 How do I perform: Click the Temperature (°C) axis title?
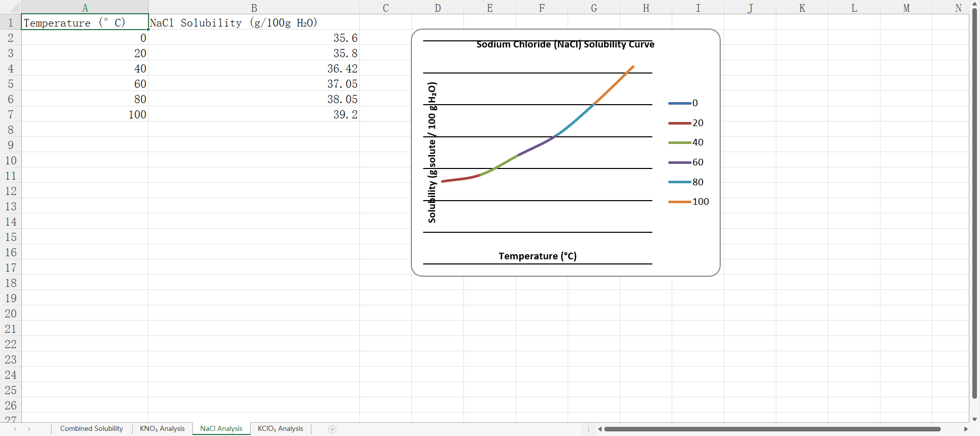[537, 256]
